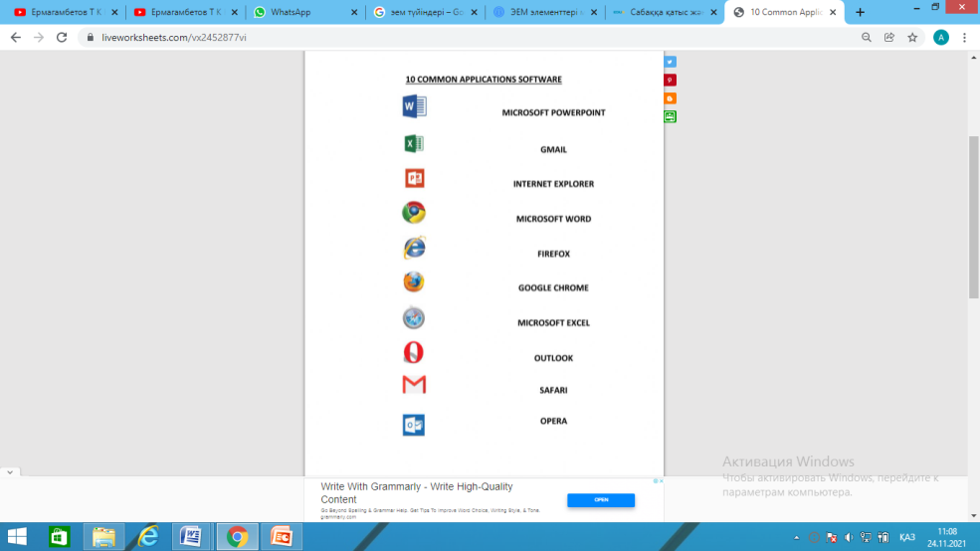Image resolution: width=980 pixels, height=551 pixels.
Task: Click the red Opera icon in worksheet
Action: pyautogui.click(x=413, y=352)
